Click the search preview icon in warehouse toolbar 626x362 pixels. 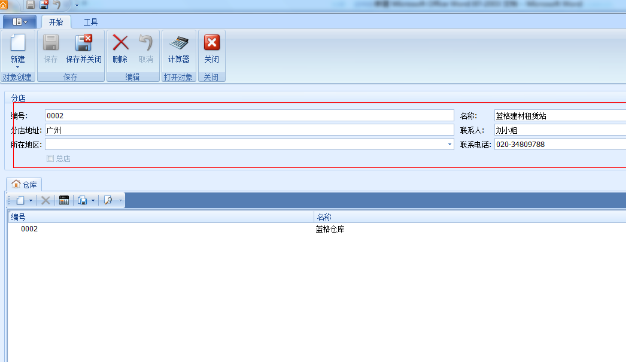tap(108, 200)
